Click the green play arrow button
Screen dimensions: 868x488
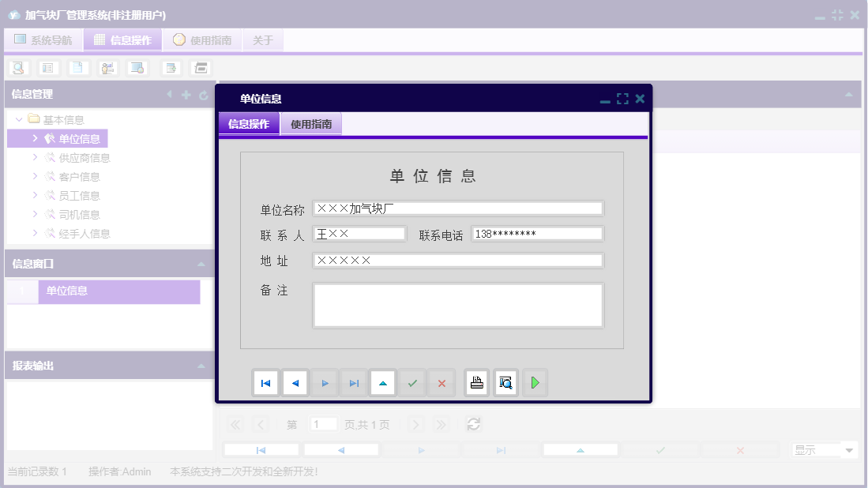535,383
